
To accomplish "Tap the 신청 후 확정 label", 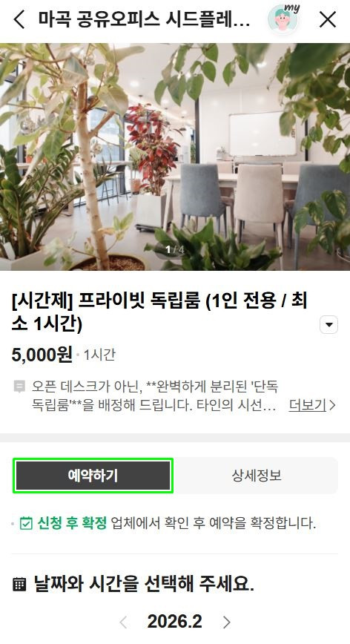I will tap(72, 523).
